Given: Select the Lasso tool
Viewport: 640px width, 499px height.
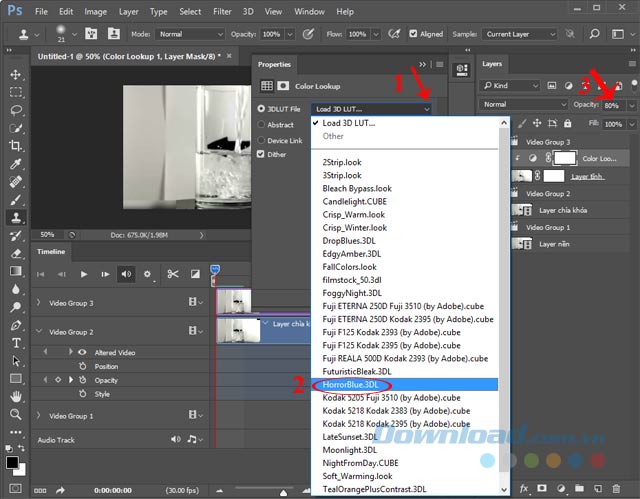Looking at the screenshot, I should coord(16,109).
